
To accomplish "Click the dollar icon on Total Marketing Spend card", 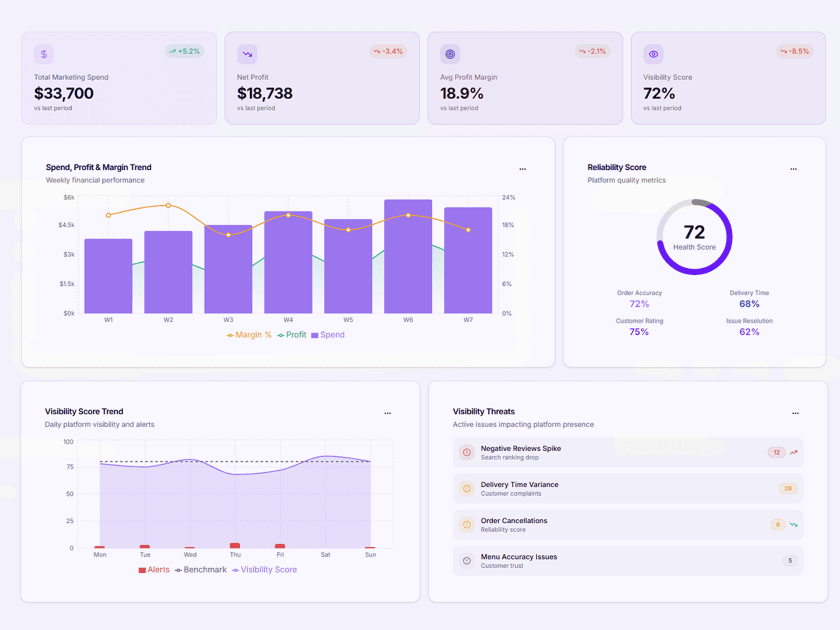I will (x=43, y=53).
